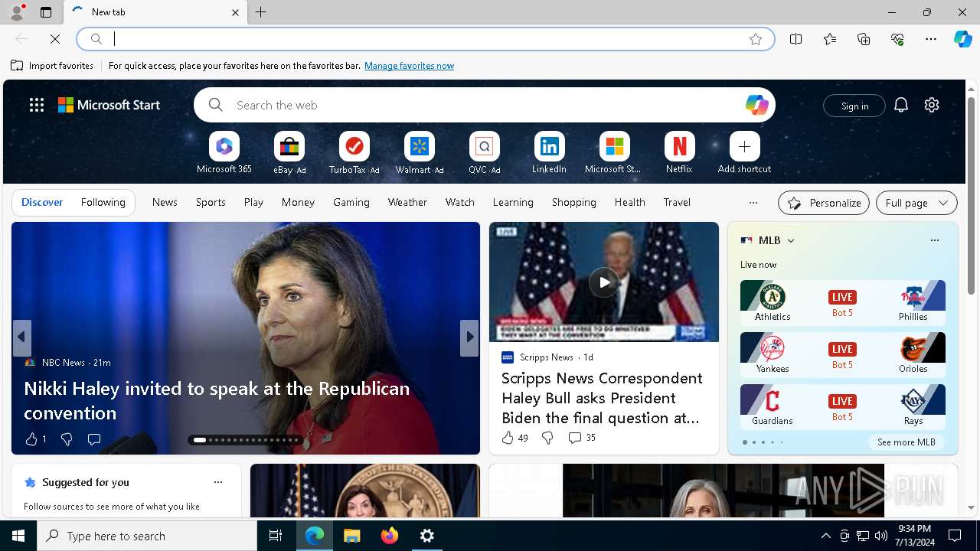Open Edge Settings and more menu
This screenshot has width=980, height=551.
pyautogui.click(x=931, y=39)
